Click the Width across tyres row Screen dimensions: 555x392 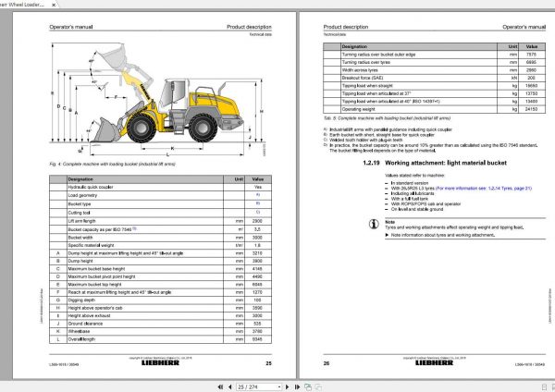tap(435, 70)
